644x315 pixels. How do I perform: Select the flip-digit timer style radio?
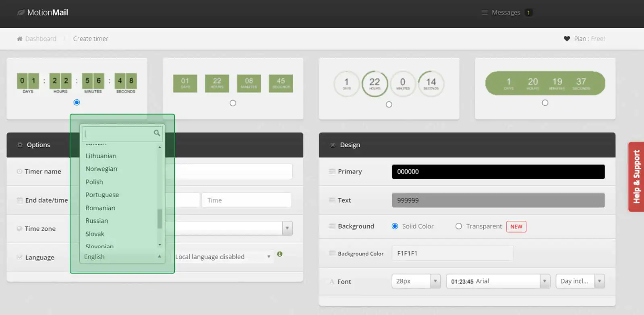coord(77,103)
